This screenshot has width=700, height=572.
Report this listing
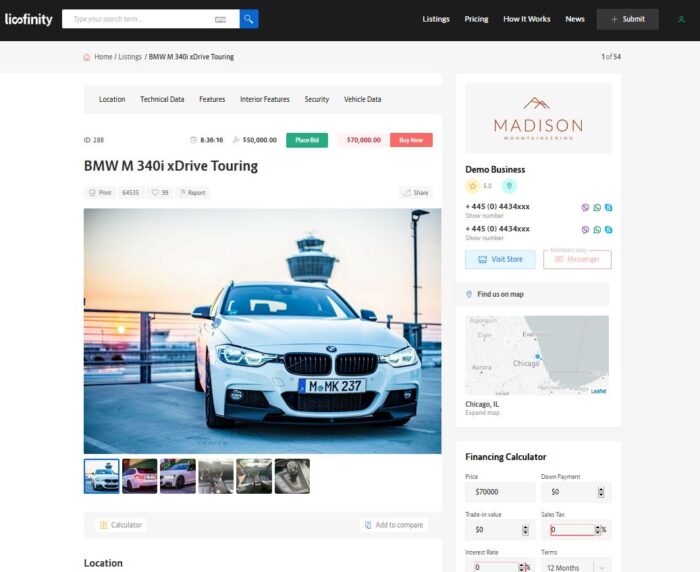[x=192, y=192]
